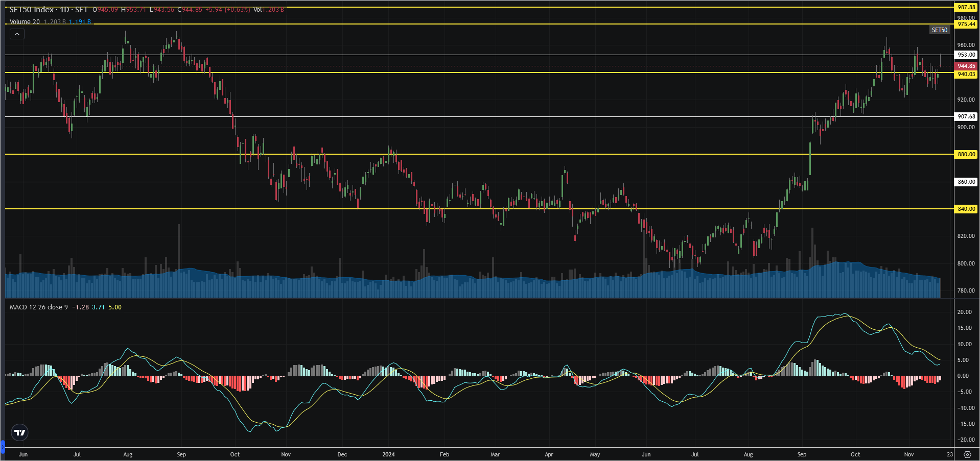Click the 780.00 tick on price axis
The image size is (980, 461).
[x=966, y=290]
